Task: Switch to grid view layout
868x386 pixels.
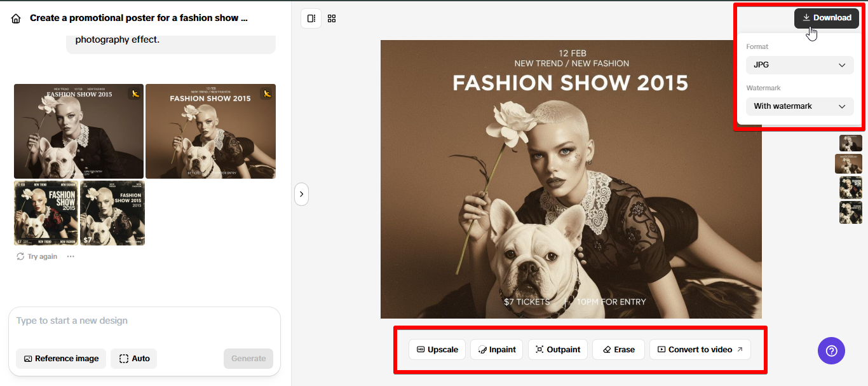Action: point(332,18)
